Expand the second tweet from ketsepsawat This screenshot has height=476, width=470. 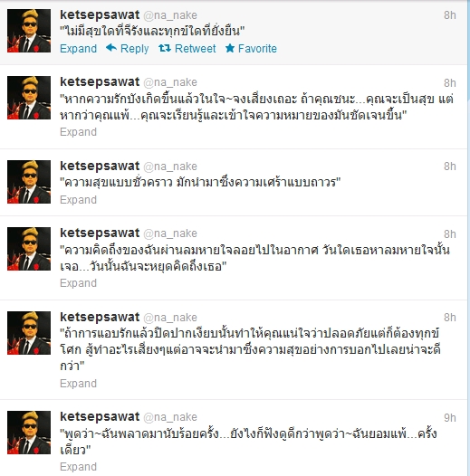(79, 132)
